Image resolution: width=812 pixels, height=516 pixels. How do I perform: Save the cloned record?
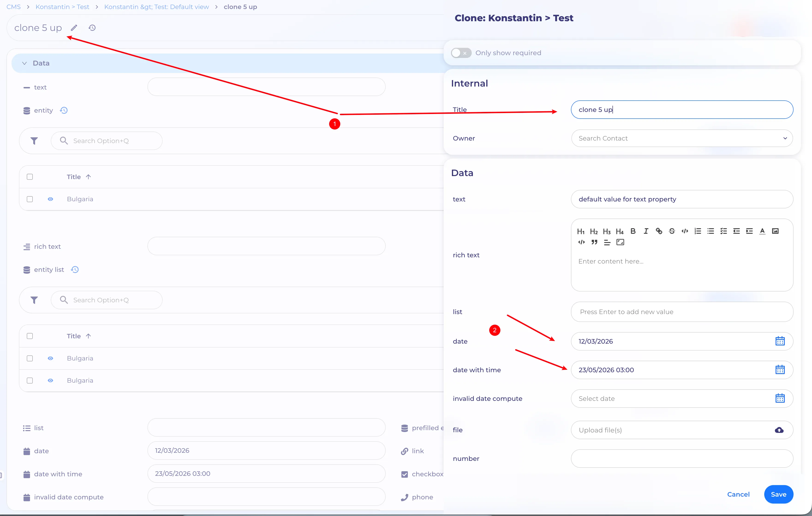click(779, 494)
